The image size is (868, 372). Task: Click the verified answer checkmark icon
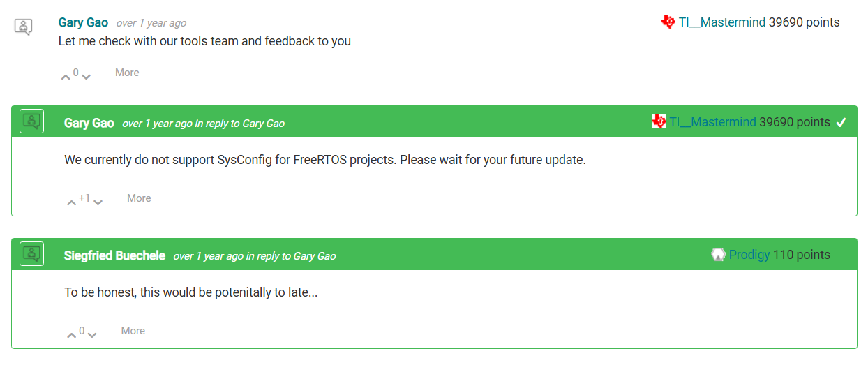pos(841,123)
